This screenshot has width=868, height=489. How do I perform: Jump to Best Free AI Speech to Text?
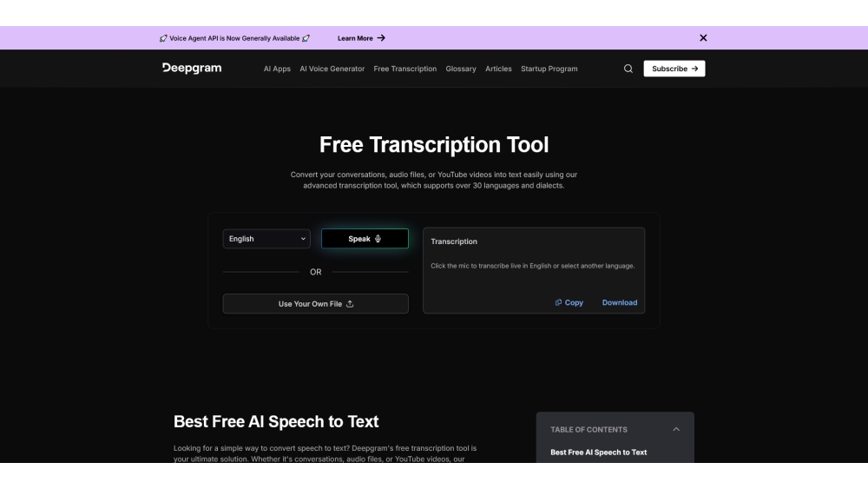pyautogui.click(x=598, y=453)
